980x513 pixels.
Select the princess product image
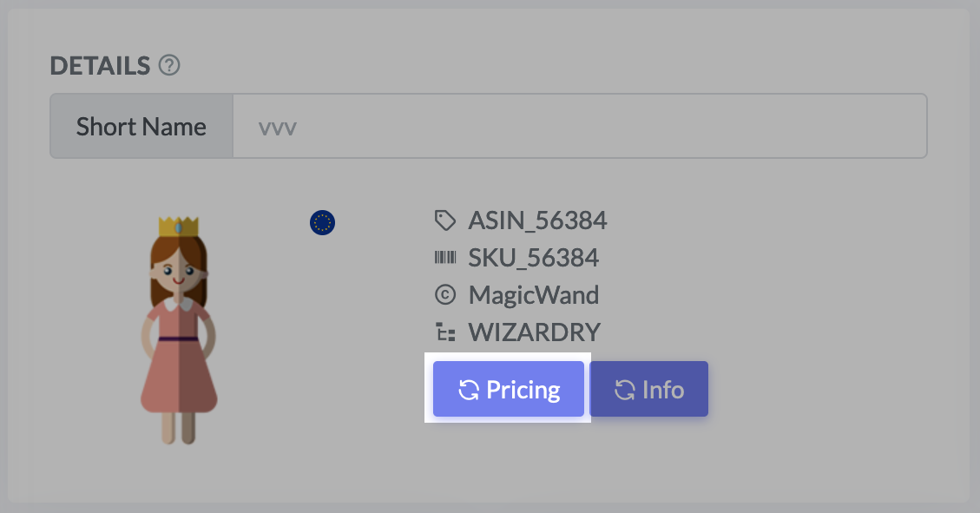click(x=179, y=330)
